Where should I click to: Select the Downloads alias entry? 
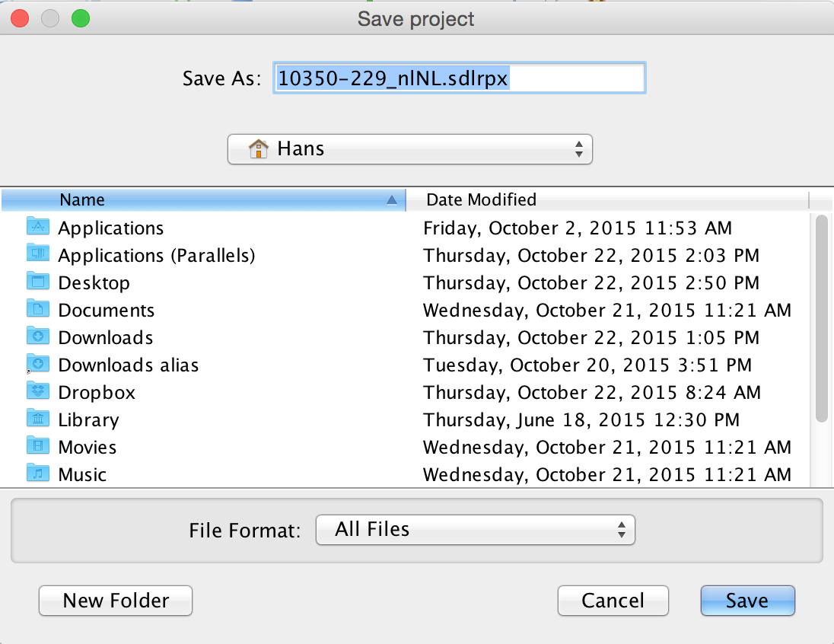[128, 365]
